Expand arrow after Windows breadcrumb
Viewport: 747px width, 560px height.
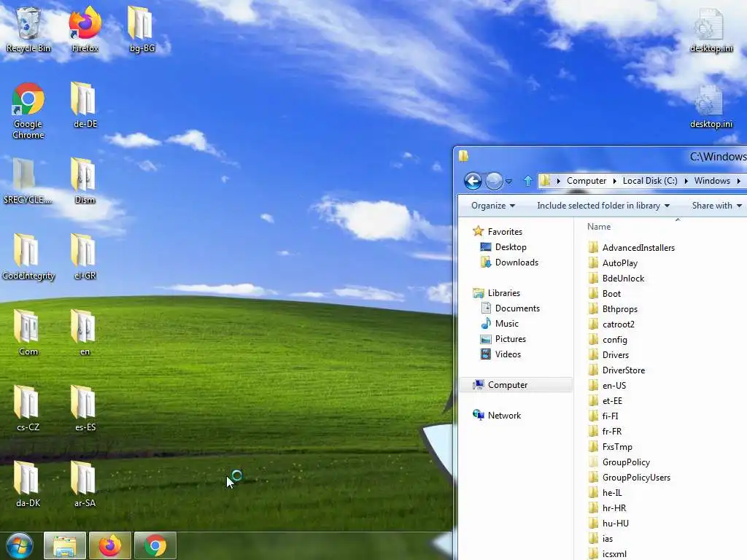coord(738,181)
